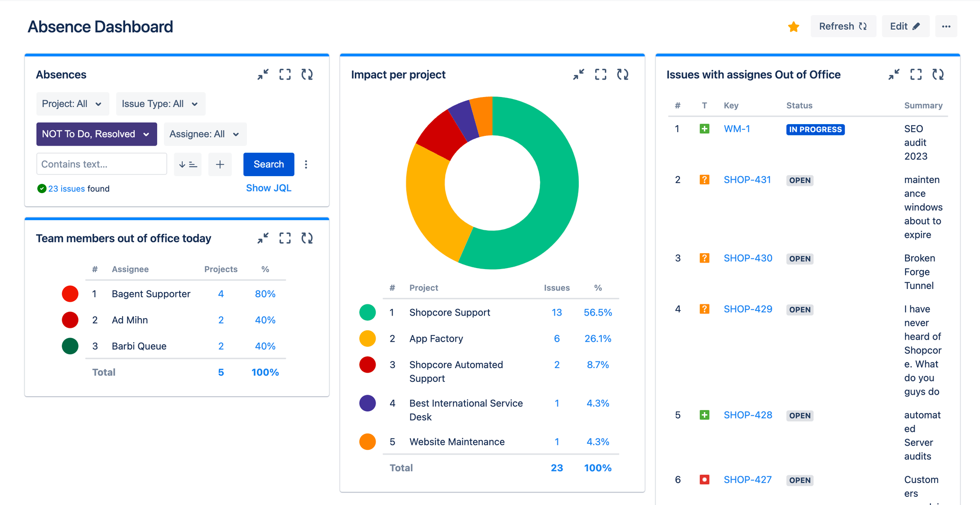Collapse the Absences gadget
980x505 pixels.
pyautogui.click(x=263, y=74)
